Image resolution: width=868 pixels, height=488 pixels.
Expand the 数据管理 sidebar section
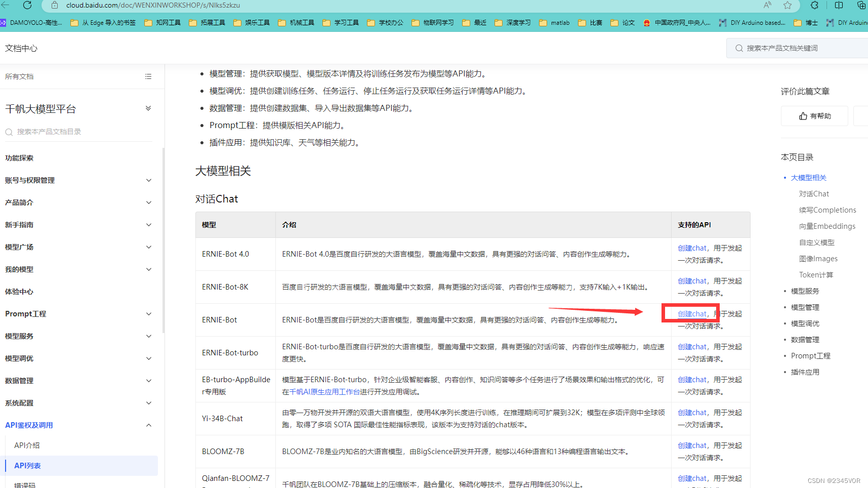pyautogui.click(x=149, y=381)
